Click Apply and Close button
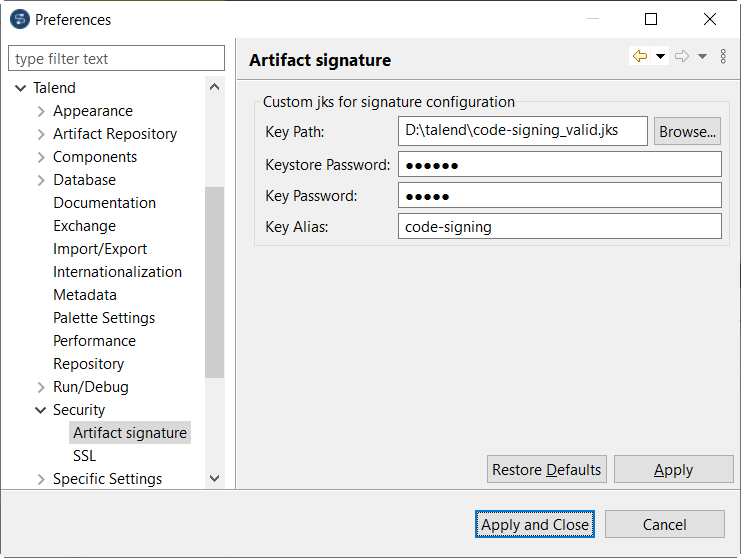The image size is (741, 558). point(535,524)
